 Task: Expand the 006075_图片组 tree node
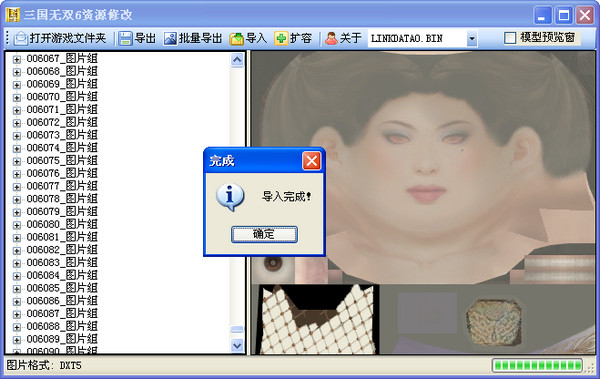[x=16, y=161]
